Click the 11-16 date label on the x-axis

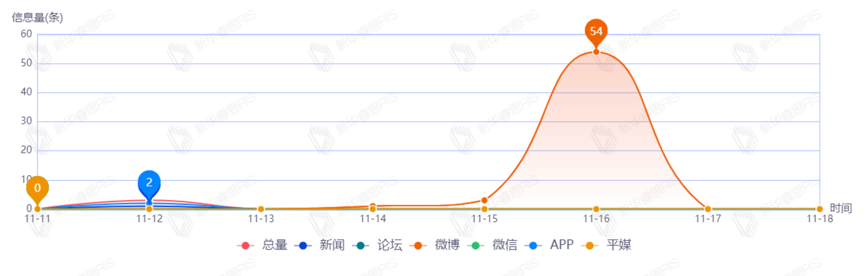596,219
